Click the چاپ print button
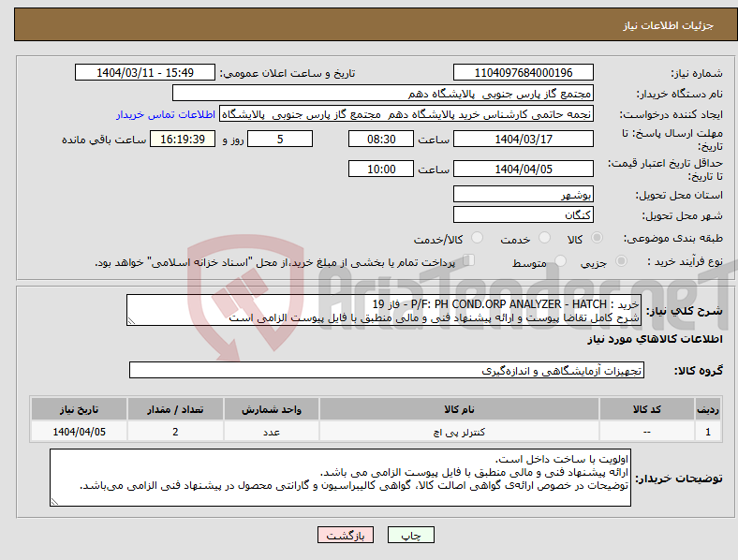The image size is (738, 560). pyautogui.click(x=411, y=535)
